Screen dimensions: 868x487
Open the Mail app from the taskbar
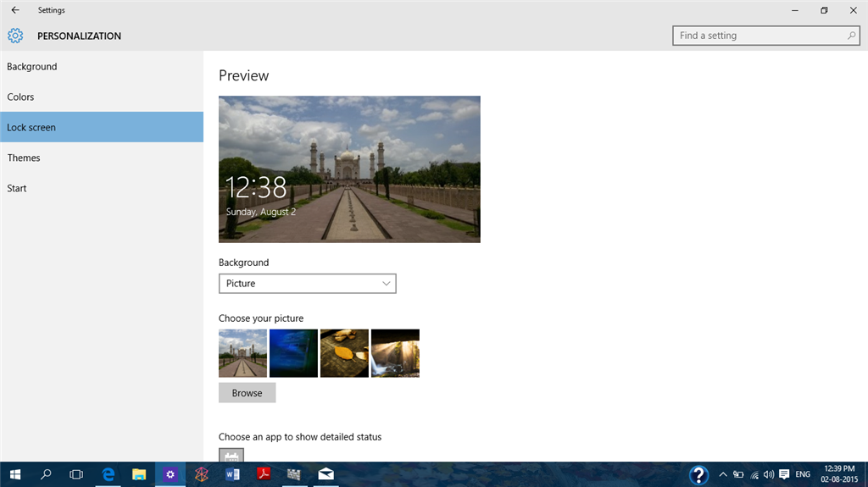tap(326, 474)
